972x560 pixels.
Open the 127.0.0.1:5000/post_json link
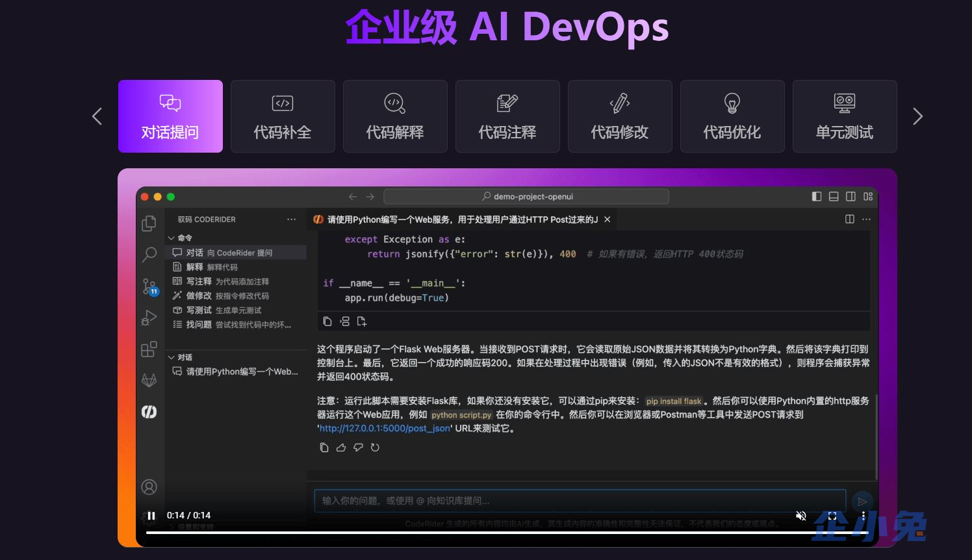pyautogui.click(x=385, y=429)
